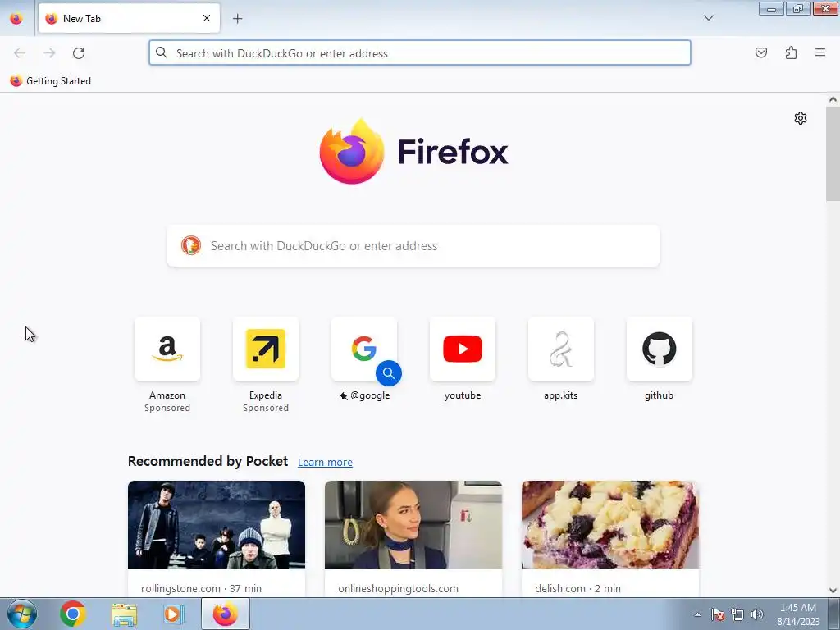840x630 pixels.
Task: Open new tab personalize gear
Action: click(801, 118)
